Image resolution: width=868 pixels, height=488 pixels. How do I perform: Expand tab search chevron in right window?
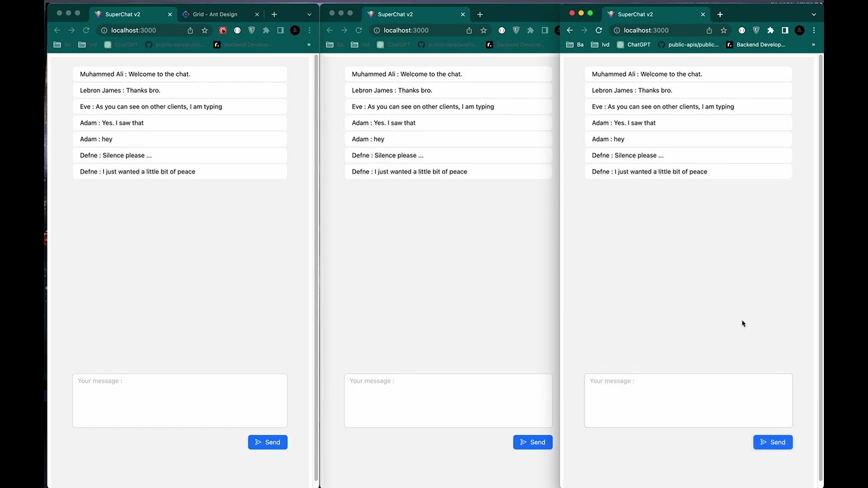814,14
